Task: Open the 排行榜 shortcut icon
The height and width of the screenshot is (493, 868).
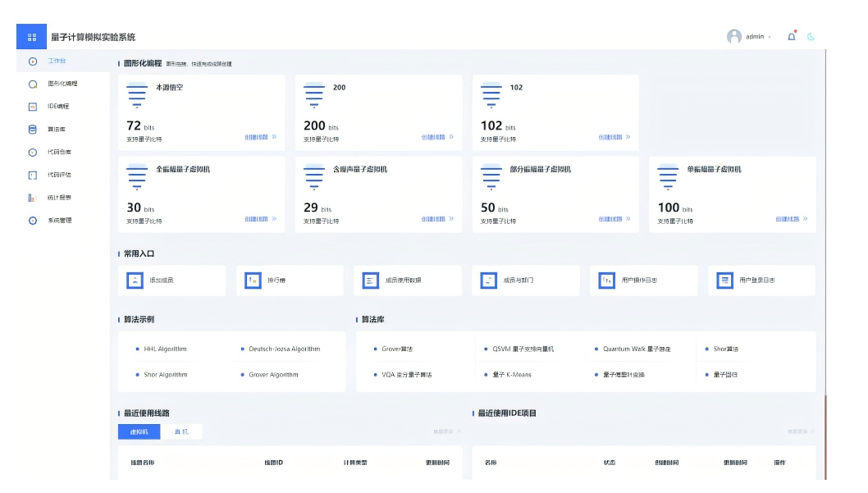Action: pos(253,281)
